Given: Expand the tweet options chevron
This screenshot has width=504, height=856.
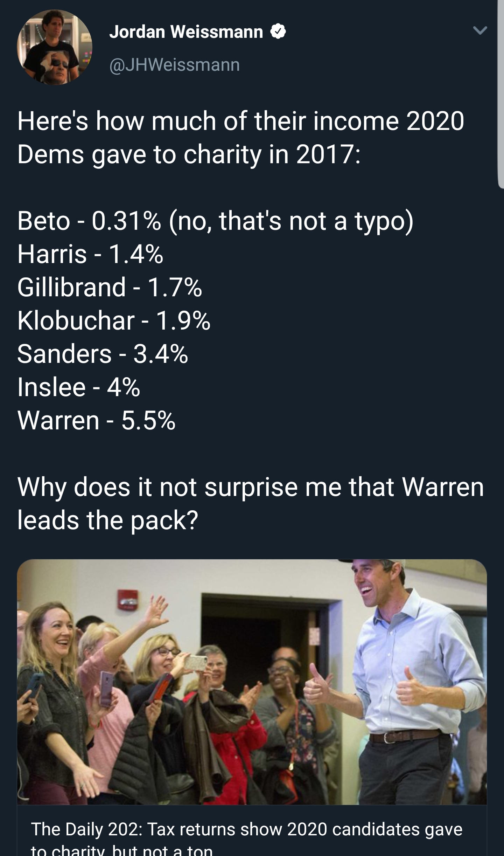Looking at the screenshot, I should [x=480, y=31].
